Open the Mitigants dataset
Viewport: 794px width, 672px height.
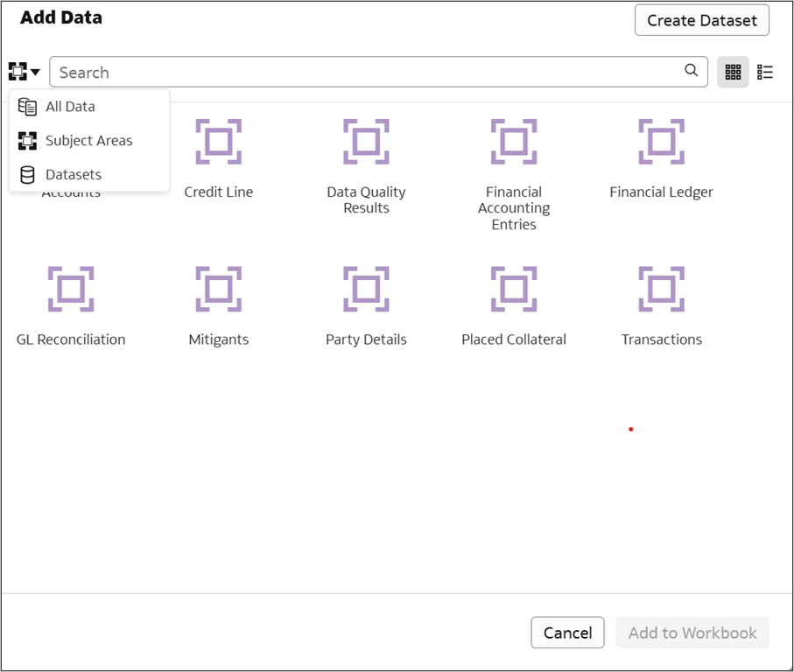(218, 289)
